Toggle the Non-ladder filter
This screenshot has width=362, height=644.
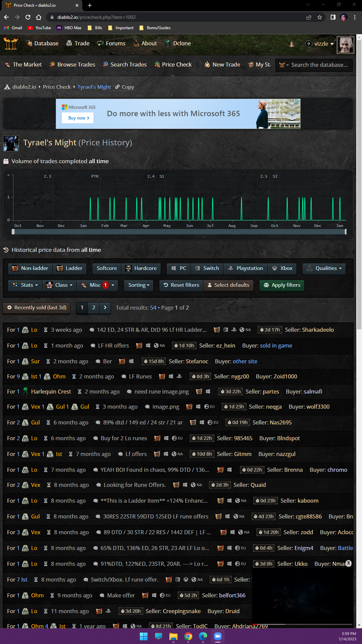(30, 268)
